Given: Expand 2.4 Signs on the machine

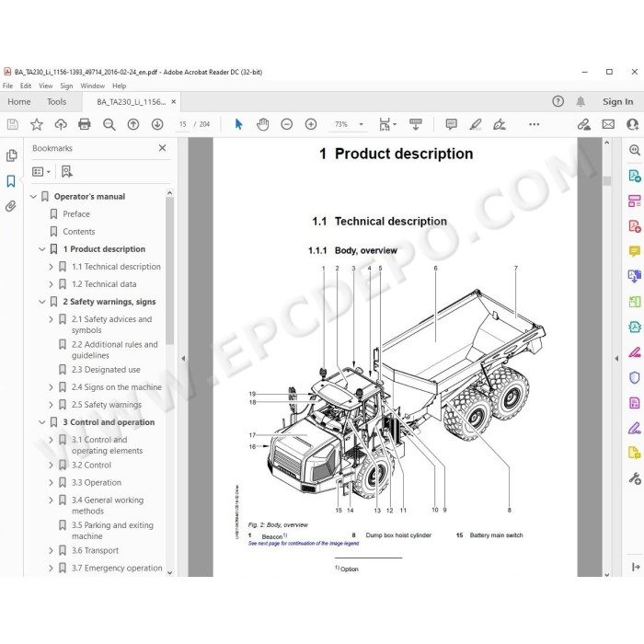Looking at the screenshot, I should 51,387.
